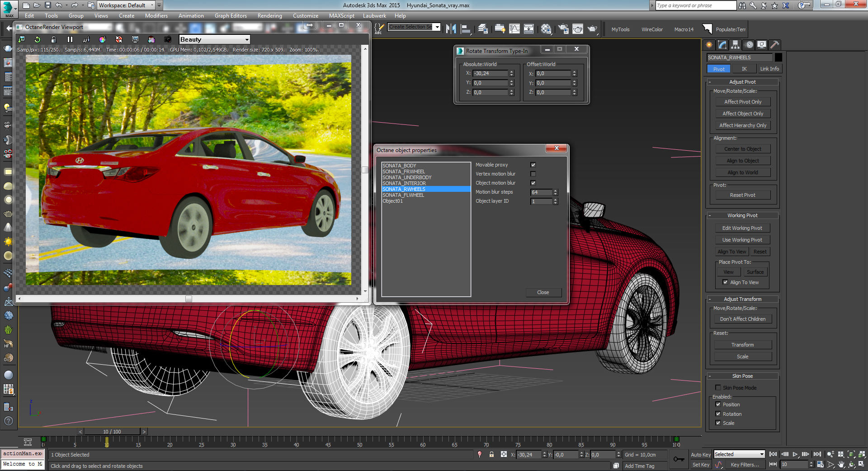Viewport: 868px width, 471px height.
Task: Click the Mirror tool in main toolbar
Action: [x=451, y=29]
